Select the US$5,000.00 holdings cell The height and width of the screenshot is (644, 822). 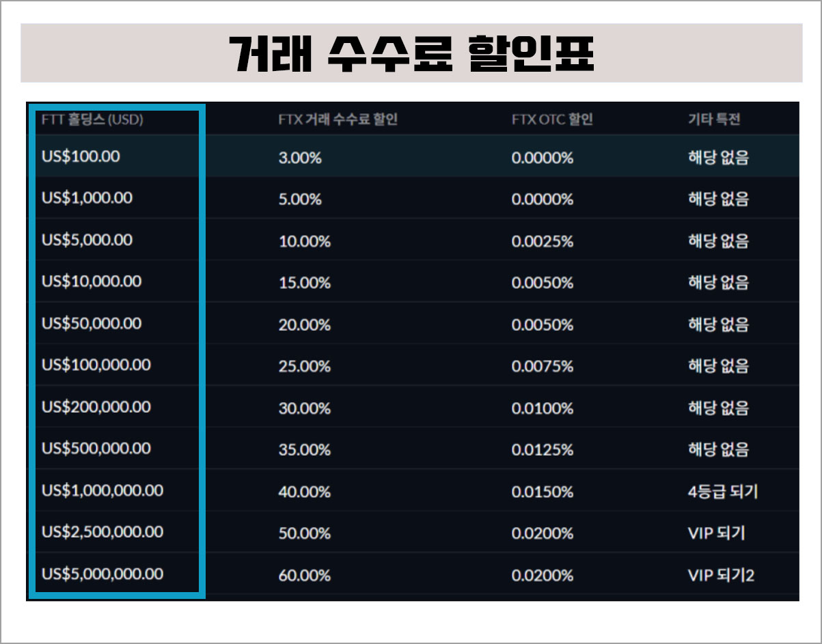tap(87, 240)
